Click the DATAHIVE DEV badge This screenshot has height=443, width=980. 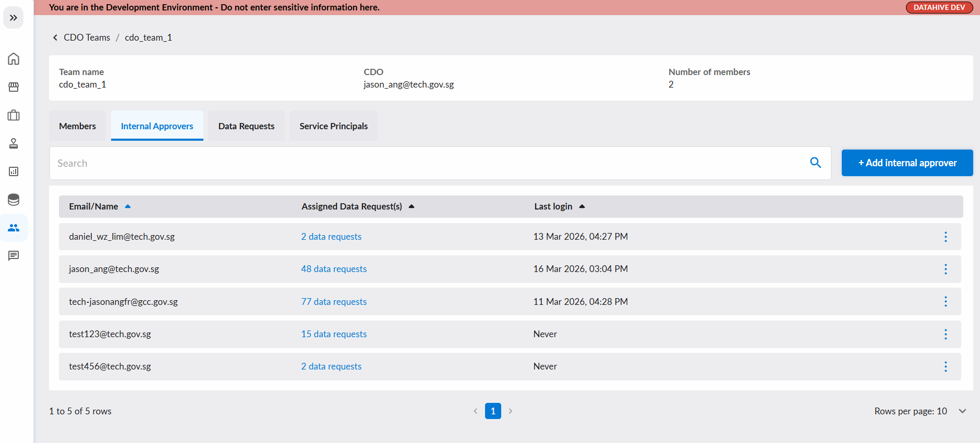click(x=939, y=7)
